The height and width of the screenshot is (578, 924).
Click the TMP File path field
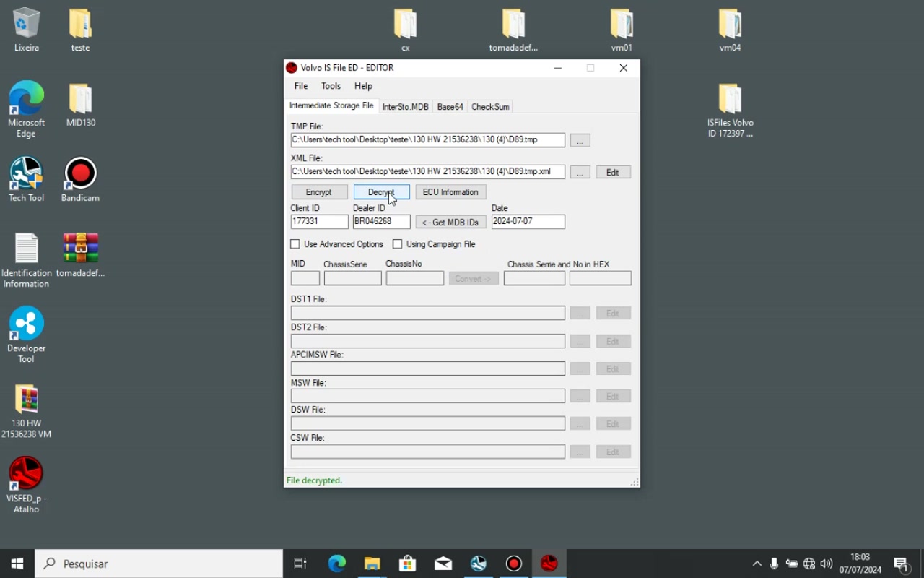click(428, 140)
